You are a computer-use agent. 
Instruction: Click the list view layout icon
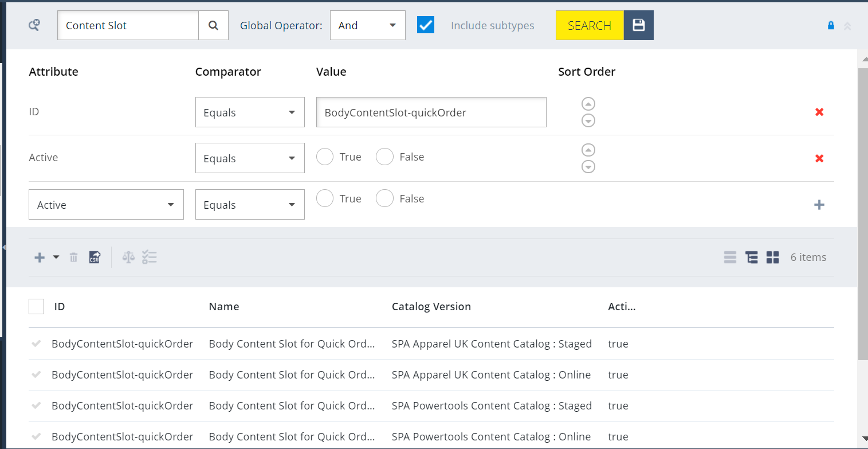[730, 257]
